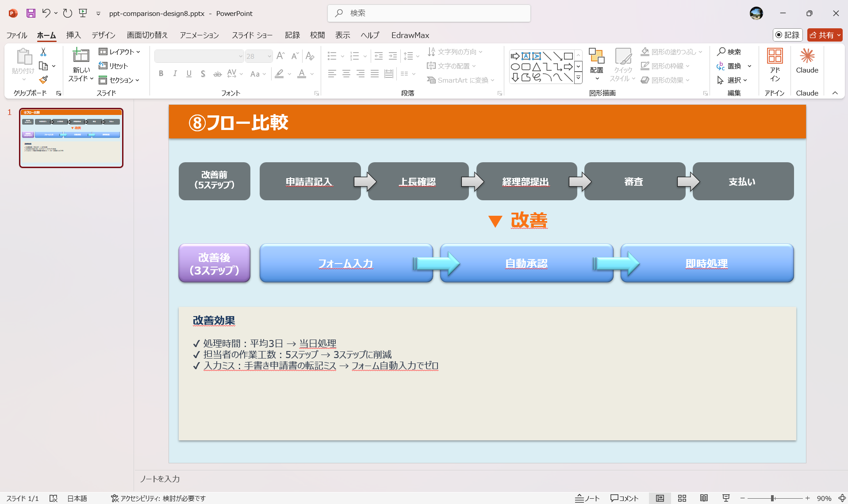Increase font size icon
Screen dimensions: 848x504
point(280,56)
